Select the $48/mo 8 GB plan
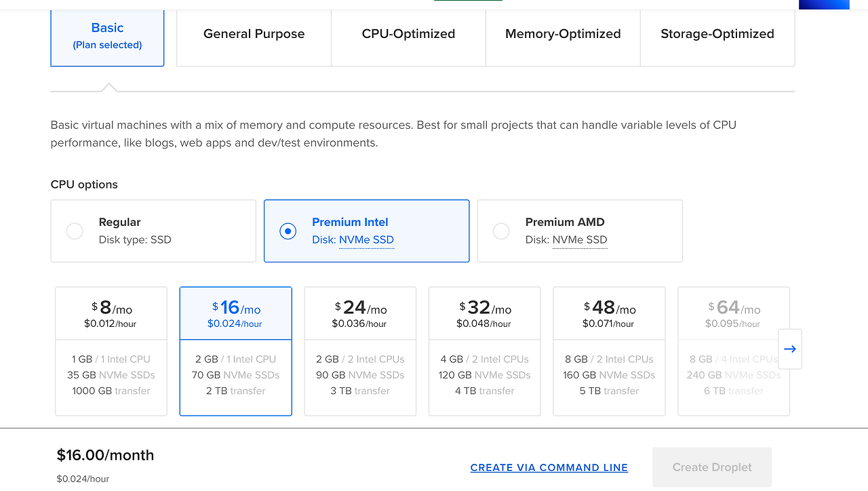 point(609,351)
